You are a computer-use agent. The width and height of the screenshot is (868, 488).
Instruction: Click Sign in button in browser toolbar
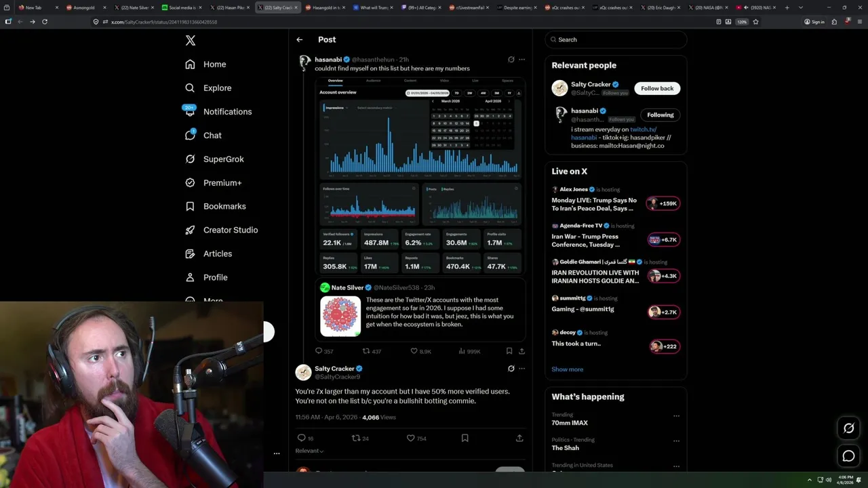[x=814, y=22]
